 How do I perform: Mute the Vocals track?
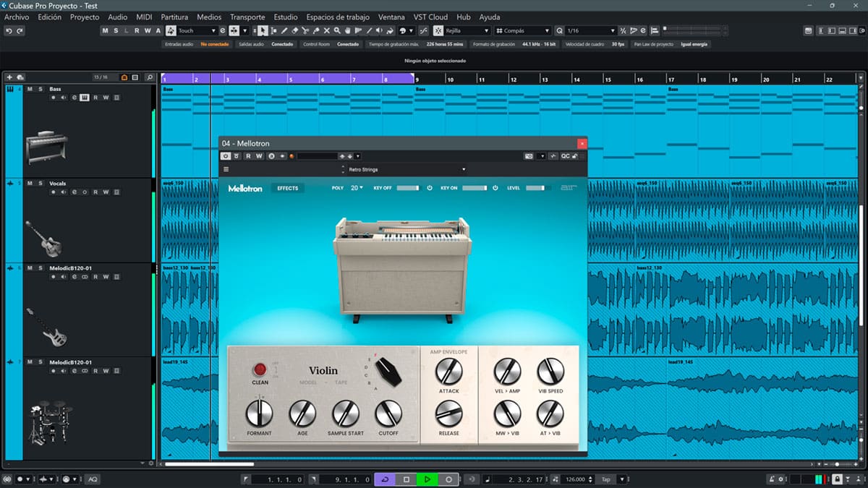30,184
